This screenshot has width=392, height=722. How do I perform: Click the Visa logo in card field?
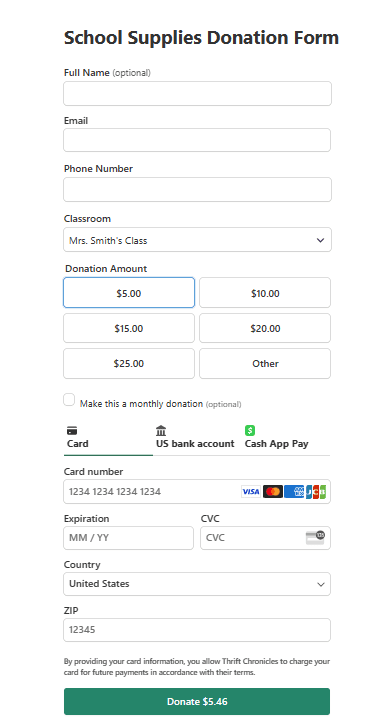251,492
